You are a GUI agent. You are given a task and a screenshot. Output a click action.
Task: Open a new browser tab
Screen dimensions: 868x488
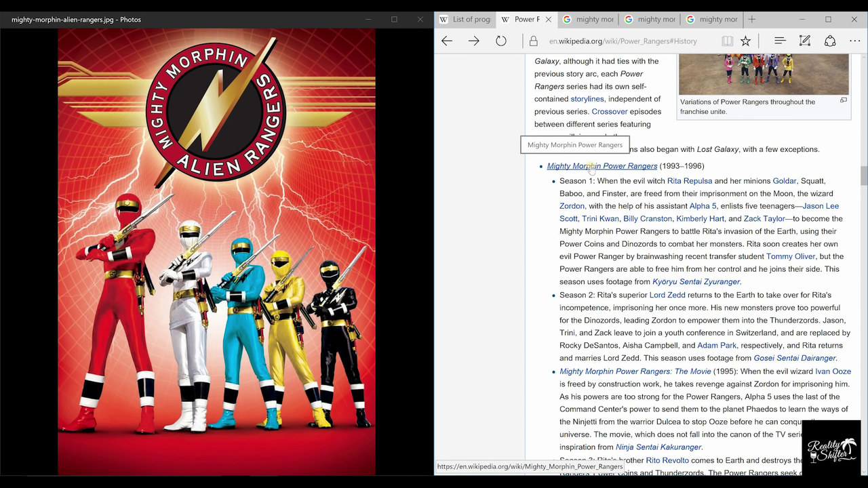pos(751,19)
